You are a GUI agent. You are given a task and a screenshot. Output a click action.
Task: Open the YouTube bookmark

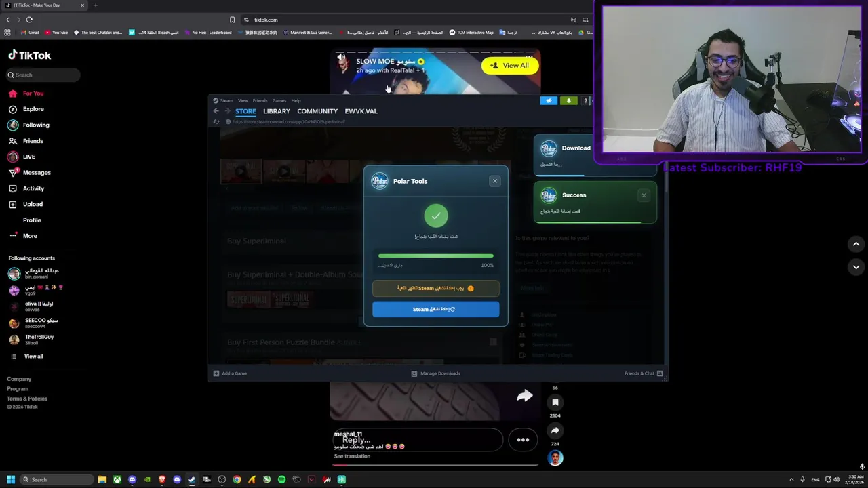[x=56, y=33]
